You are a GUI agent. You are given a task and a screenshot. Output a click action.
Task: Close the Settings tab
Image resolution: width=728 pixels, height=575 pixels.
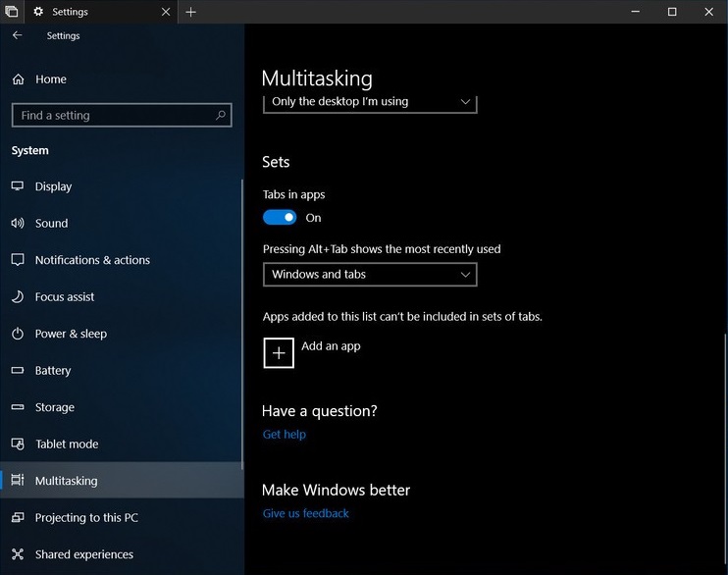165,12
